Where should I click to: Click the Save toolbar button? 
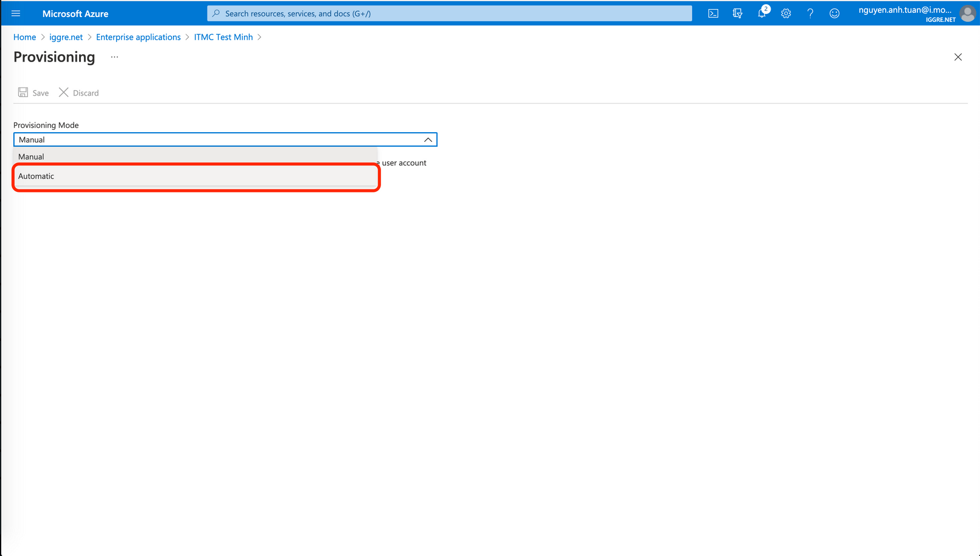coord(33,93)
